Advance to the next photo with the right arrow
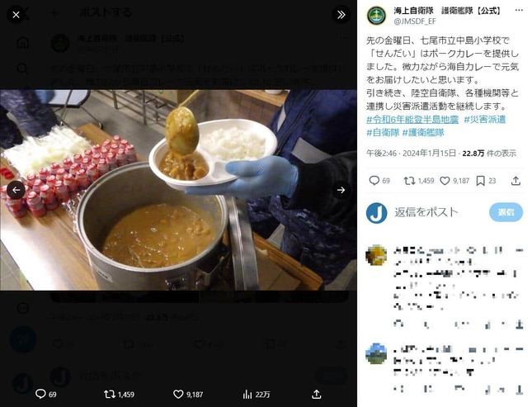Screen dimensions: 532x407 tap(341, 190)
